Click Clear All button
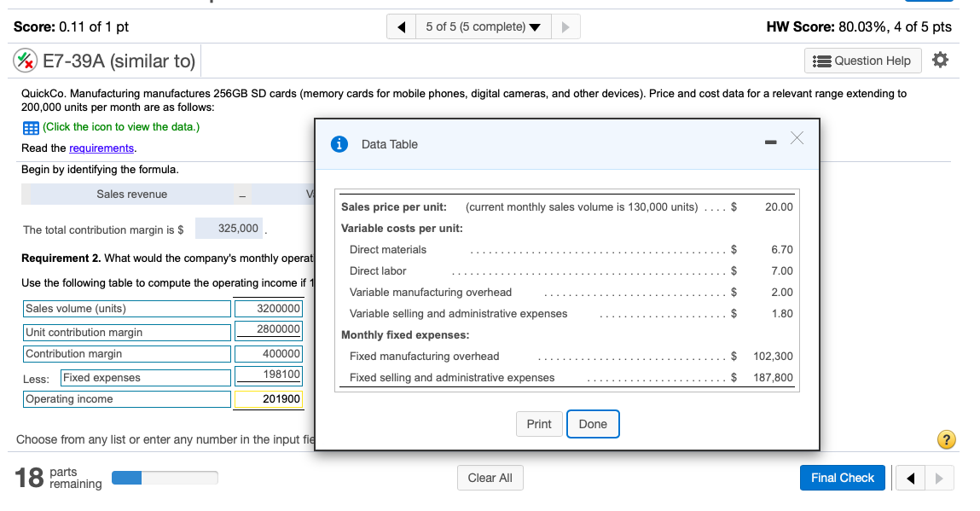Viewport: 980px width, 511px height. point(490,478)
